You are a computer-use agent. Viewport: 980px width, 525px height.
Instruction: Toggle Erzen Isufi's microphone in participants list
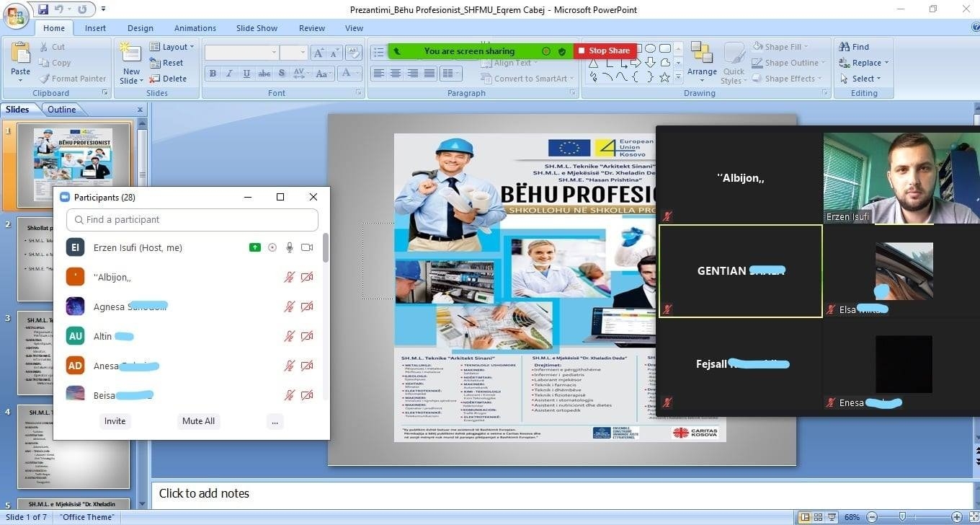point(290,247)
